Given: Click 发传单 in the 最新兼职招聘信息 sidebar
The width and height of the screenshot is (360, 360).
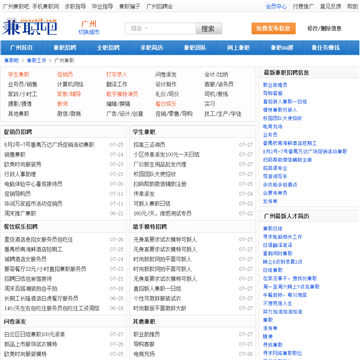Looking at the screenshot, I should tap(270, 201).
